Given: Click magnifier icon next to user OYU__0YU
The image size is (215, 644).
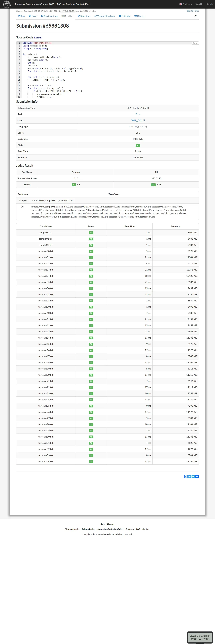Looking at the screenshot, I should pos(144,120).
